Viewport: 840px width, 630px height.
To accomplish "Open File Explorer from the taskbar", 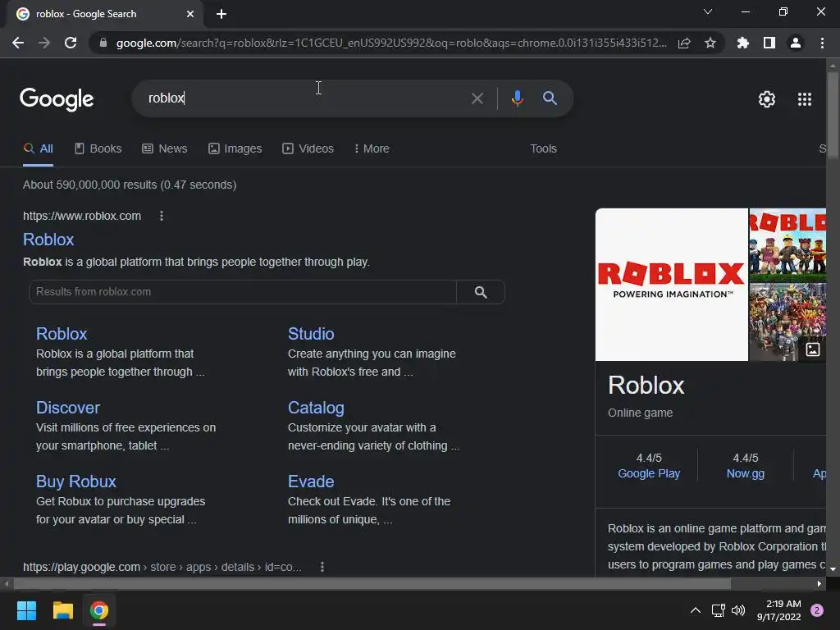I will (x=62, y=610).
